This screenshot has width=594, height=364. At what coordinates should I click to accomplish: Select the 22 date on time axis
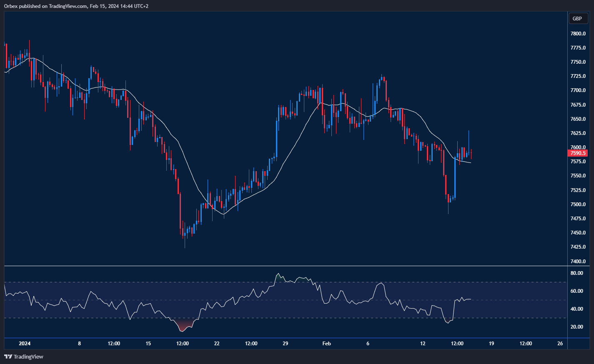tap(217, 344)
